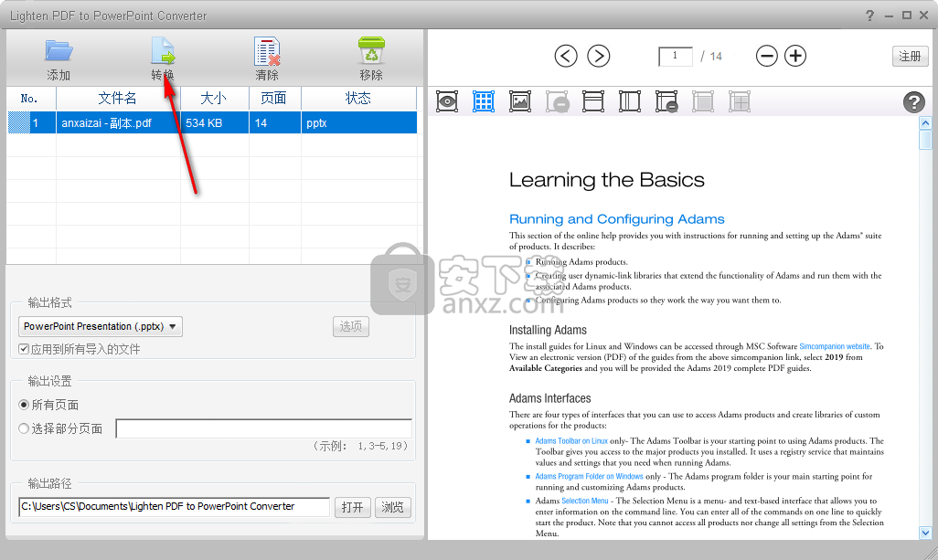Click the title bar help question mark
Viewport: 938px width, 560px height.
tap(869, 16)
